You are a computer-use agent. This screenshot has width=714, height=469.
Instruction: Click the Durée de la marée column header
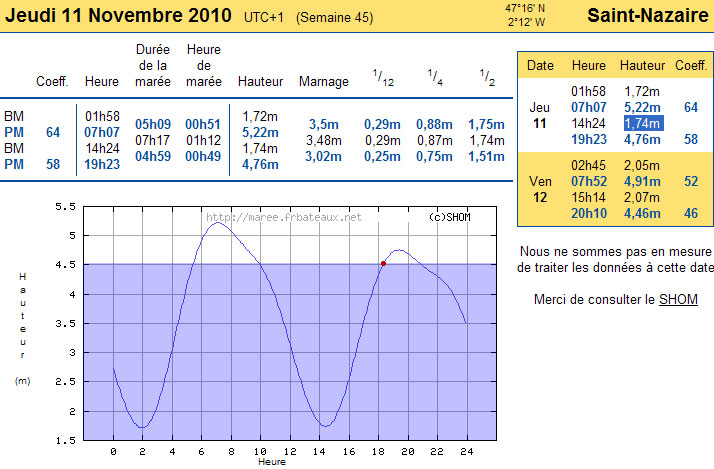154,66
